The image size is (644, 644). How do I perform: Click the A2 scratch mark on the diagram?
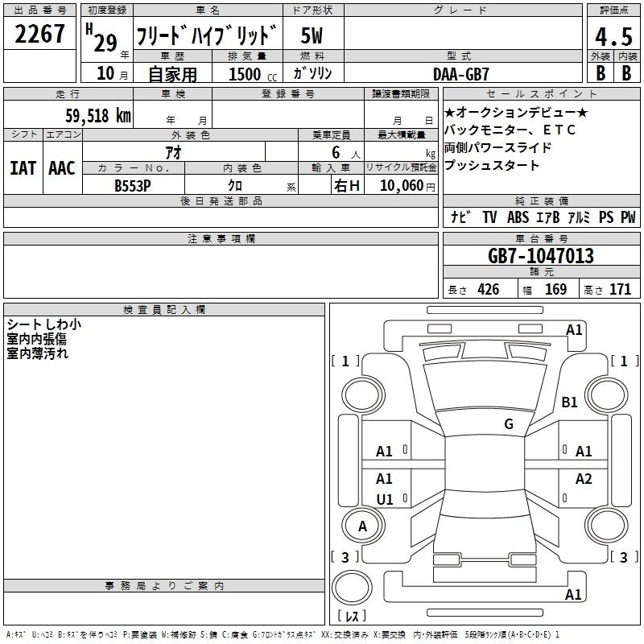(584, 479)
